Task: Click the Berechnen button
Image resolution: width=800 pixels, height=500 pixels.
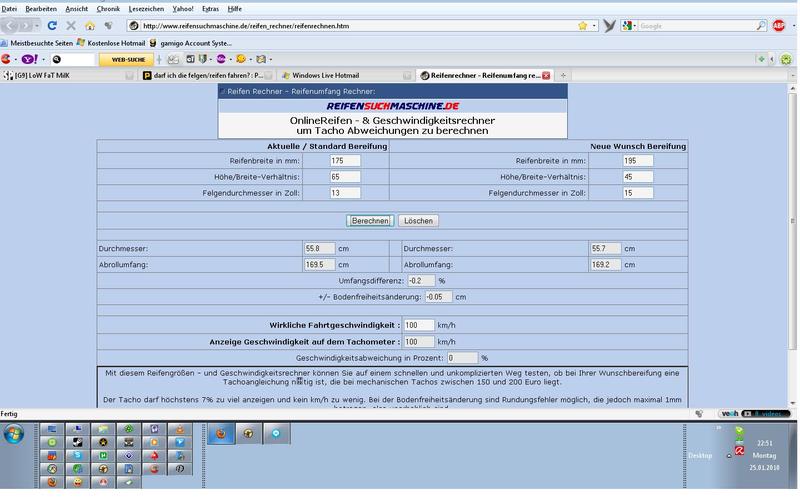Action: pos(370,221)
